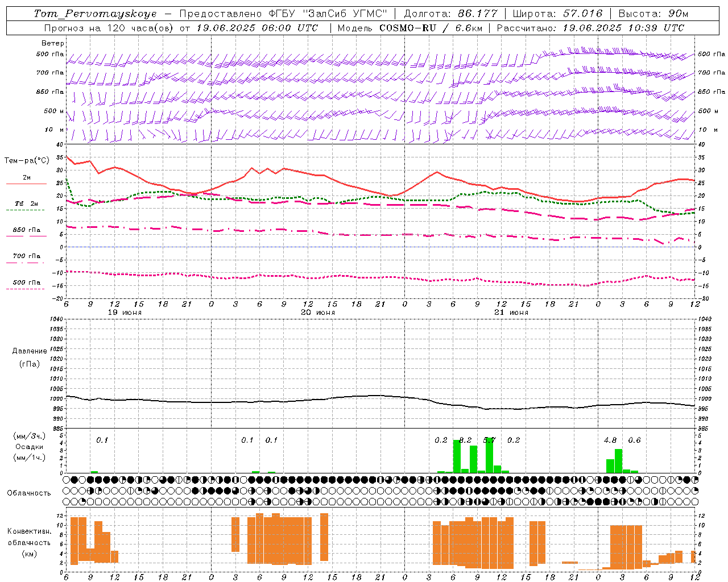Click the 2м temperature legend entry
The image size is (728, 582).
point(27,178)
